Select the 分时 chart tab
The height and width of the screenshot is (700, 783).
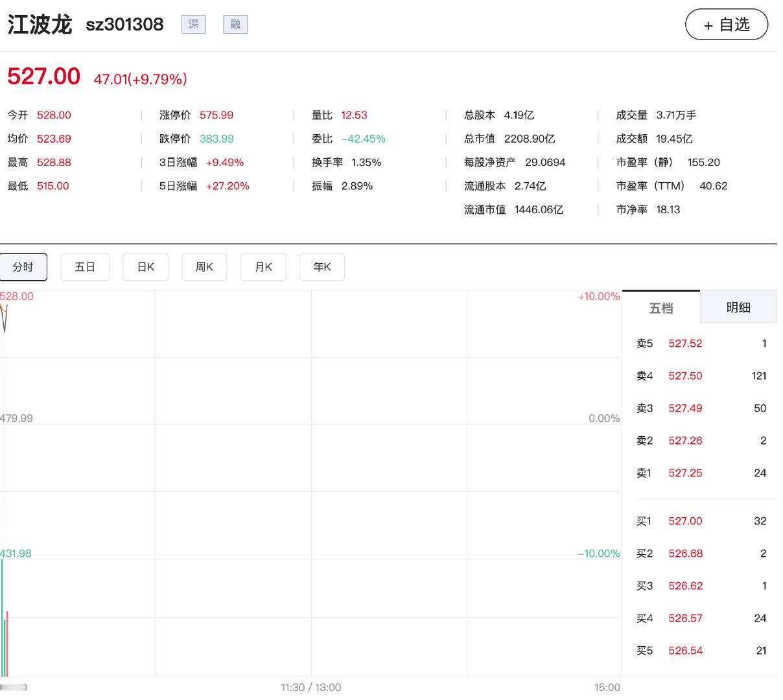click(x=23, y=267)
